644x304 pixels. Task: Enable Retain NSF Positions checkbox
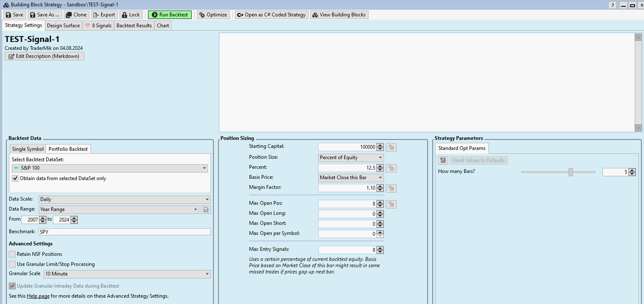12,254
